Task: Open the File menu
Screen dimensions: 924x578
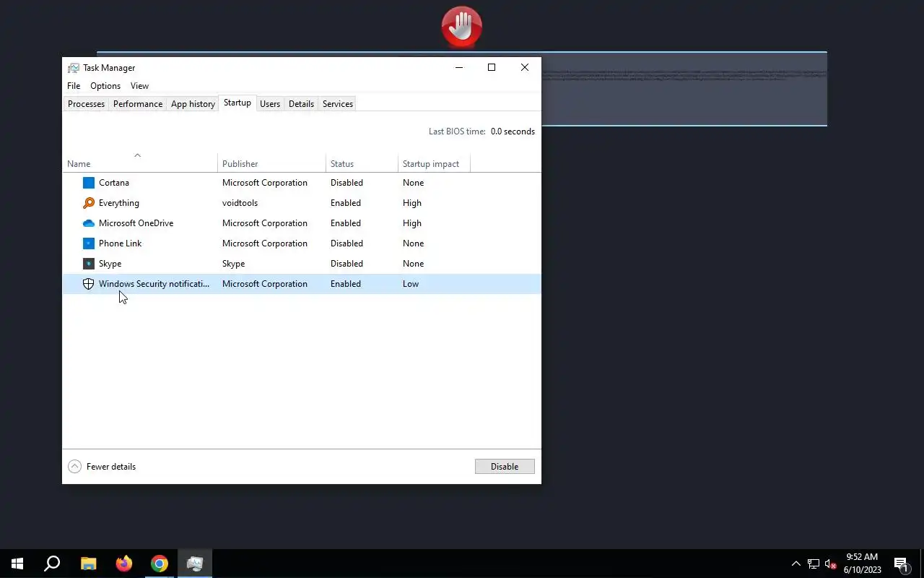Action: click(74, 86)
